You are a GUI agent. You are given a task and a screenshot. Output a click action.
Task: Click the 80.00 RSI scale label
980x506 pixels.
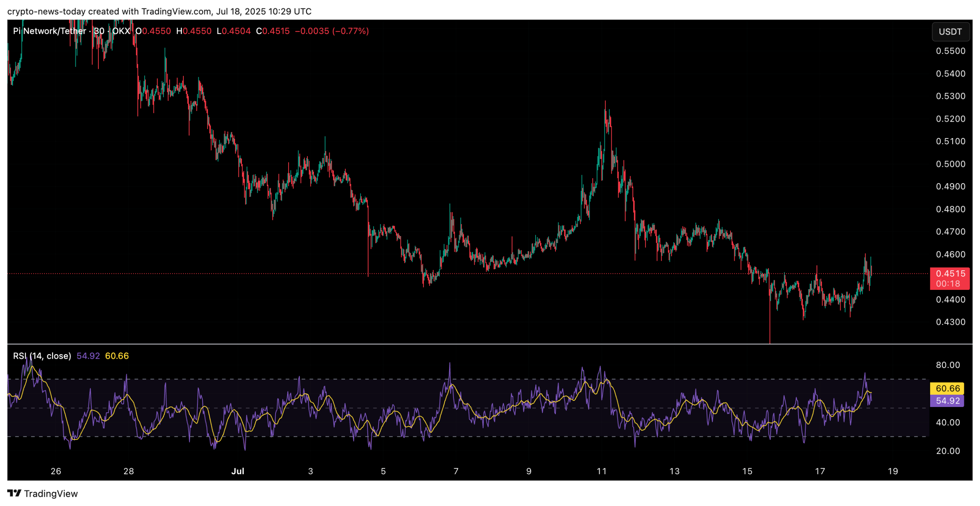948,365
